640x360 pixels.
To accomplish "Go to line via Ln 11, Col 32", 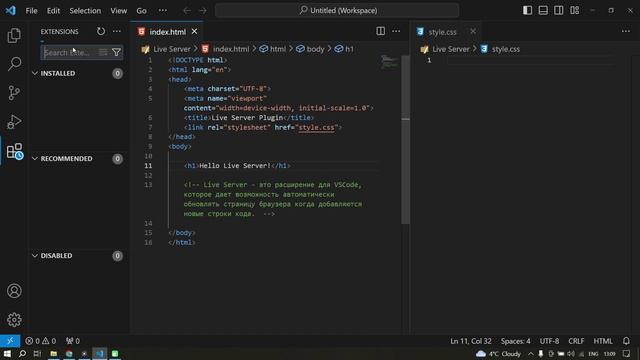I will [471, 341].
